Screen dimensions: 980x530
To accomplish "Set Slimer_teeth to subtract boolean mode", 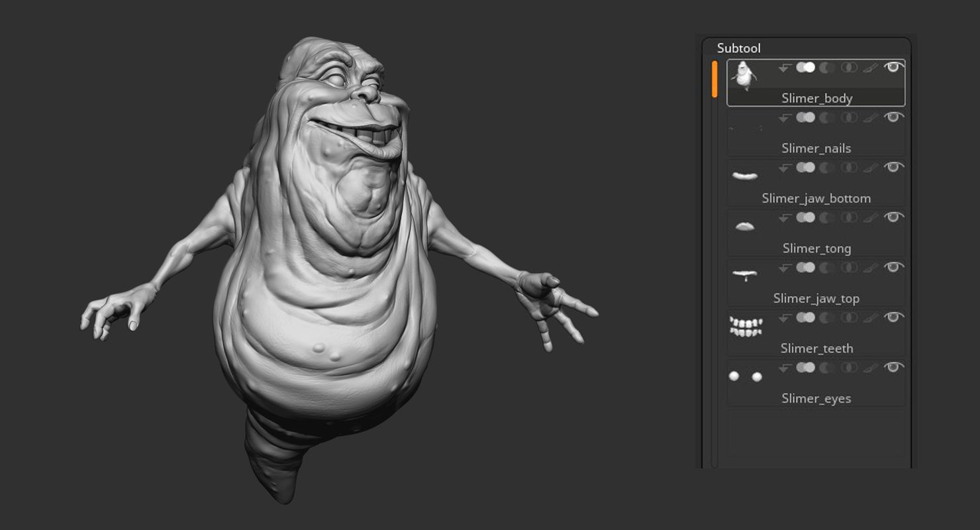I will [x=827, y=318].
